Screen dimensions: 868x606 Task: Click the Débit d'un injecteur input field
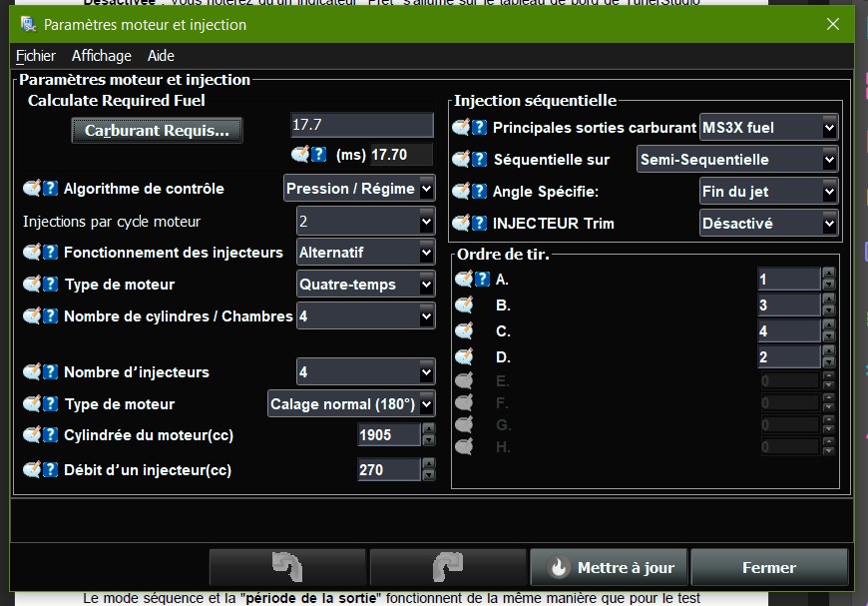(388, 469)
